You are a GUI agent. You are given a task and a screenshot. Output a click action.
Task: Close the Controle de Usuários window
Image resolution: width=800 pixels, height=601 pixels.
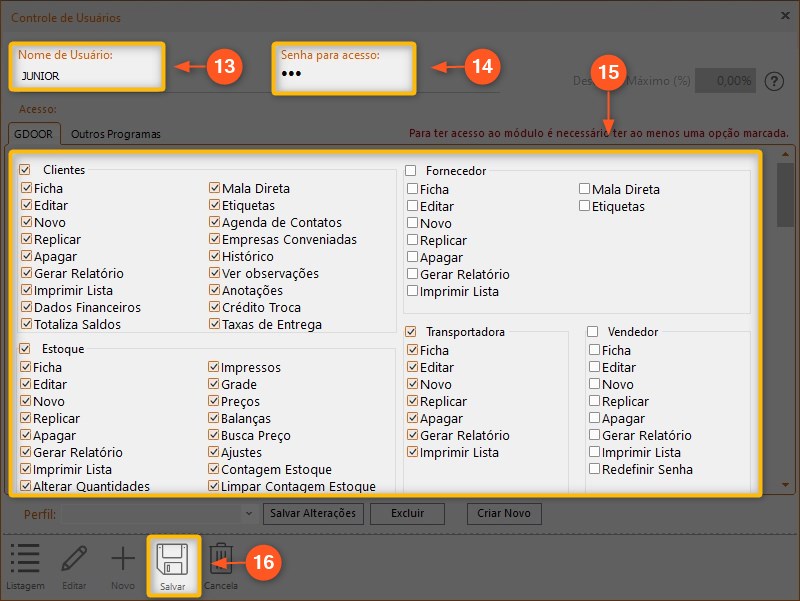(783, 15)
